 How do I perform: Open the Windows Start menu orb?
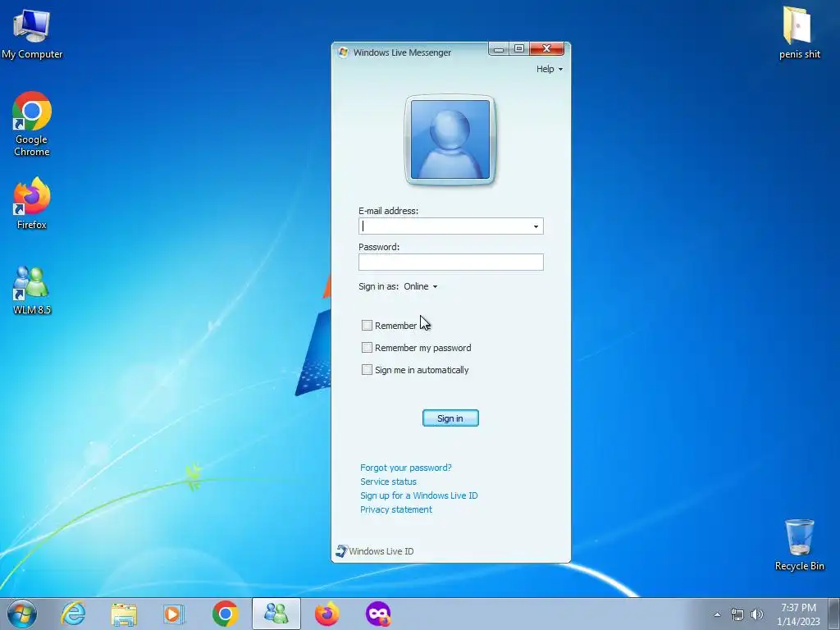22,614
